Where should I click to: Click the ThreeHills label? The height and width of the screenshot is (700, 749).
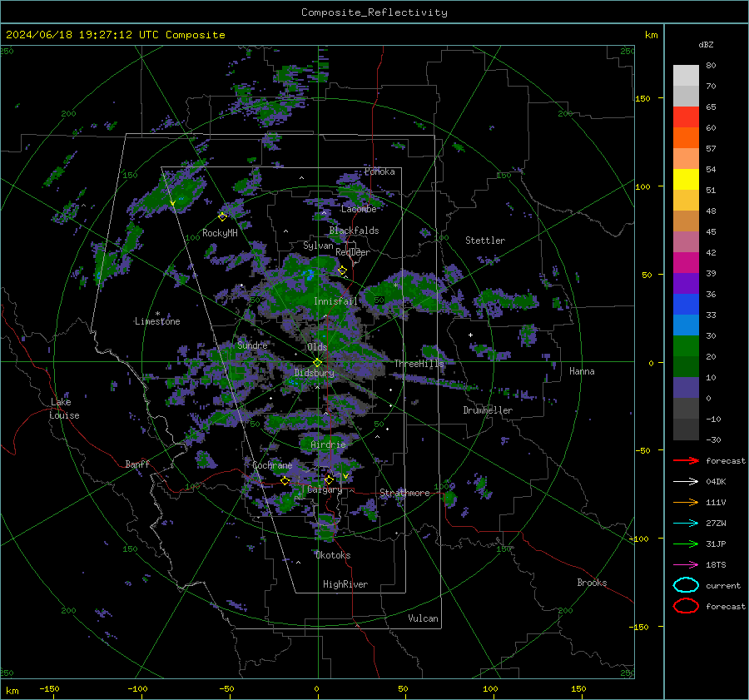coord(419,364)
